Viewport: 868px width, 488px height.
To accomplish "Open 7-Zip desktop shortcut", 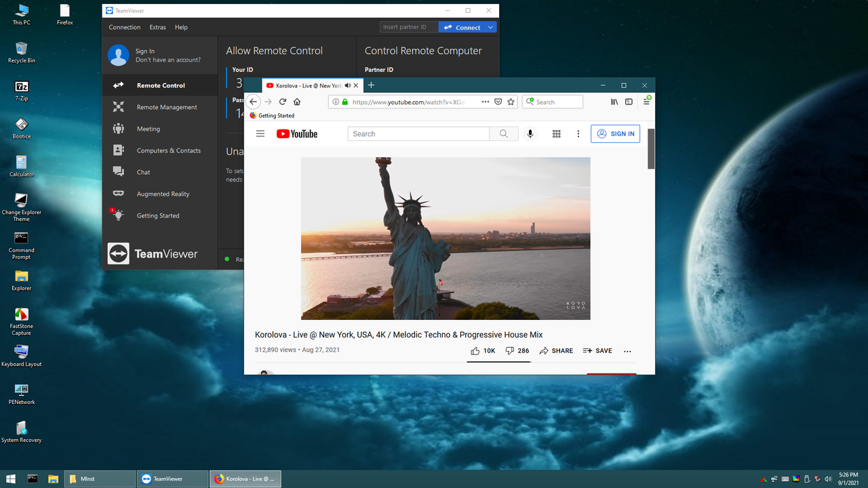I will (22, 91).
